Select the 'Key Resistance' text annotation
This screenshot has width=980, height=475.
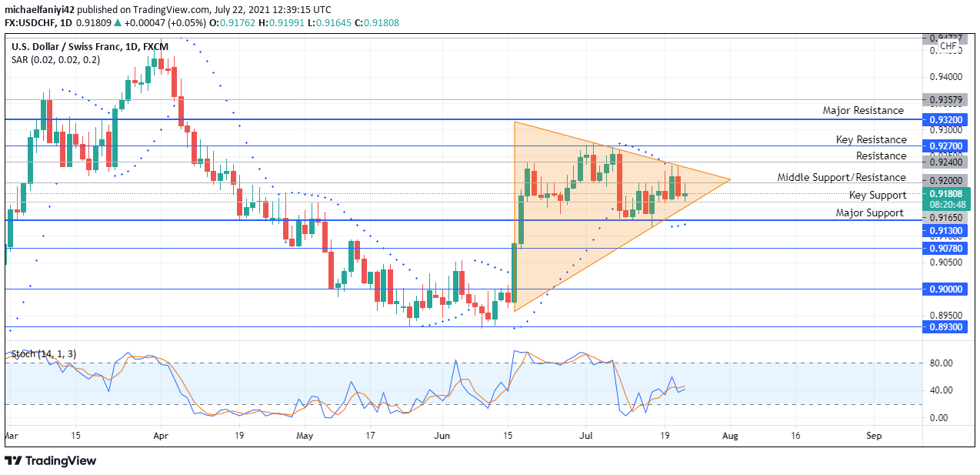click(x=872, y=139)
